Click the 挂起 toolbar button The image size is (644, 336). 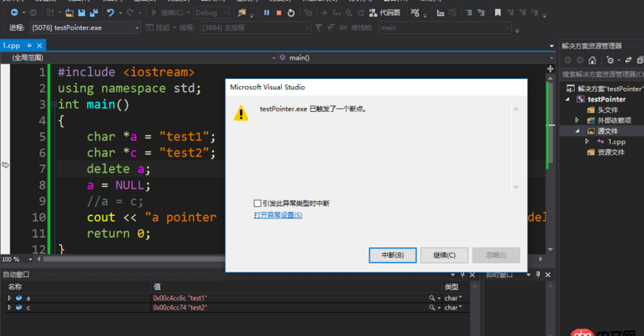(x=158, y=27)
